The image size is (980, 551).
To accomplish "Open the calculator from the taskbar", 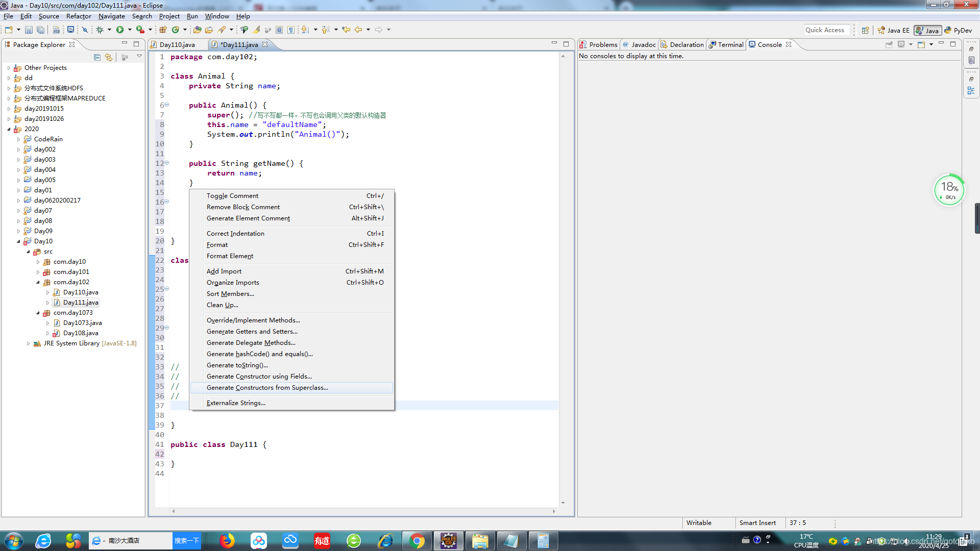I will 543,541.
